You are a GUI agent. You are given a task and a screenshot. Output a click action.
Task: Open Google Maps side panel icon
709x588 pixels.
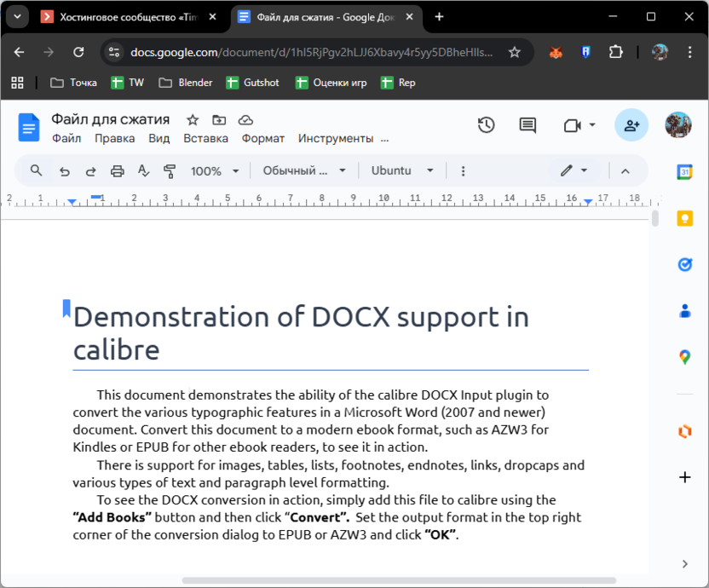click(684, 357)
